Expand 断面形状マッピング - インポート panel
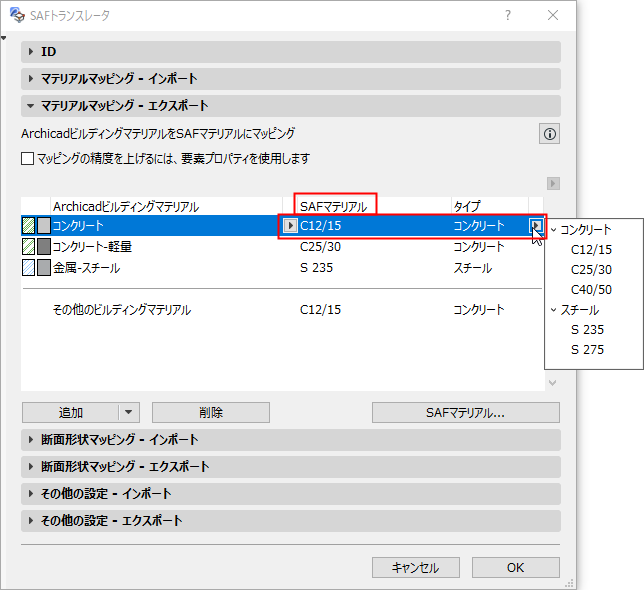 pyautogui.click(x=291, y=440)
